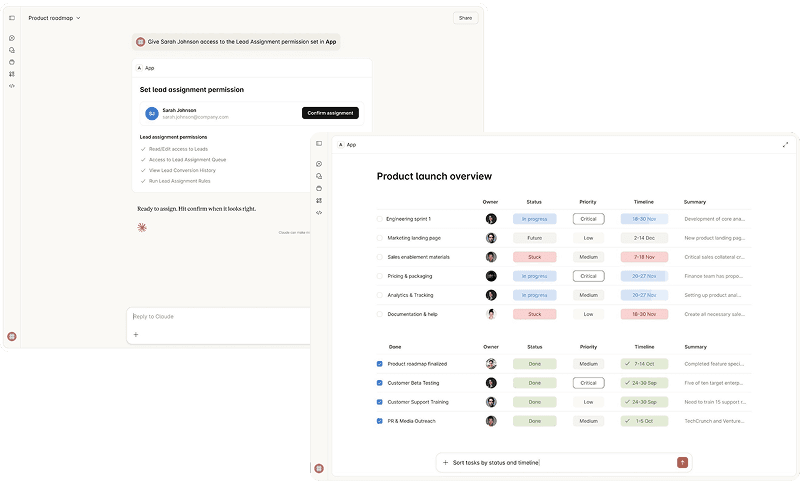The width and height of the screenshot is (801, 481).
Task: Toggle sidebar panel icon in Product launch window
Action: (x=319, y=143)
